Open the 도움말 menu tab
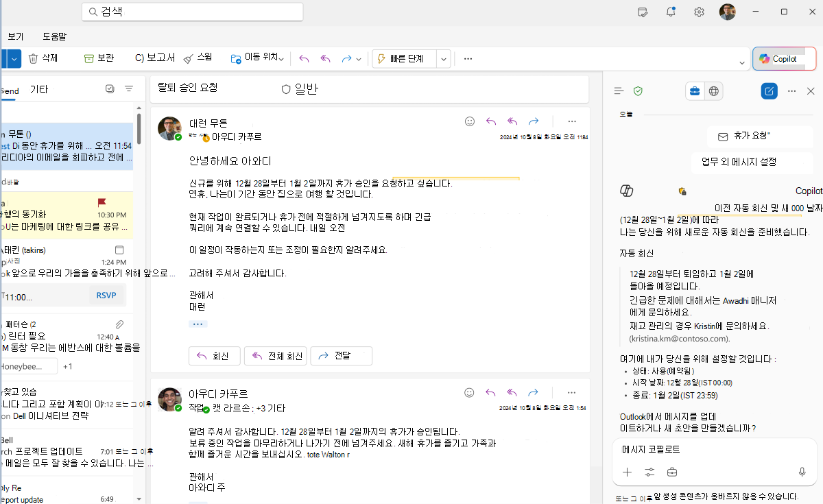Image resolution: width=823 pixels, height=504 pixels. click(54, 36)
